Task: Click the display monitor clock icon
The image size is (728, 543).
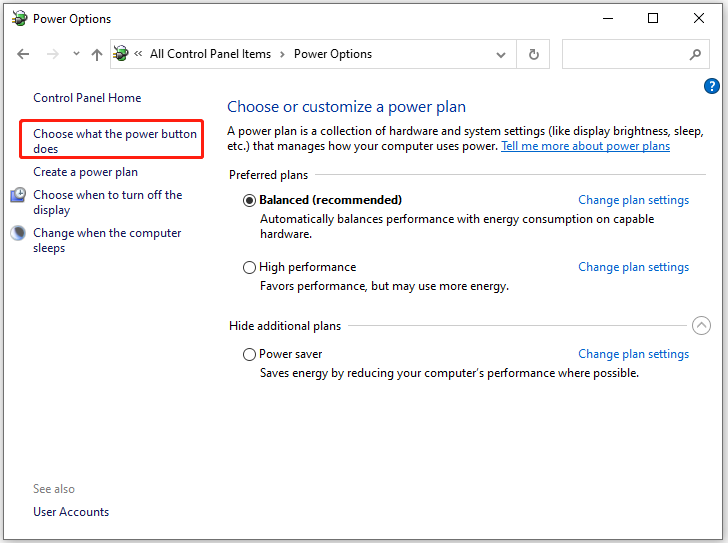Action: (18, 195)
